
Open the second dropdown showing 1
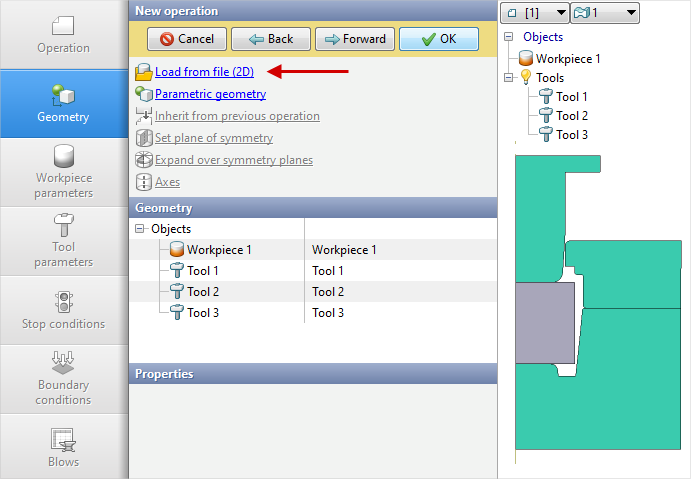point(604,12)
